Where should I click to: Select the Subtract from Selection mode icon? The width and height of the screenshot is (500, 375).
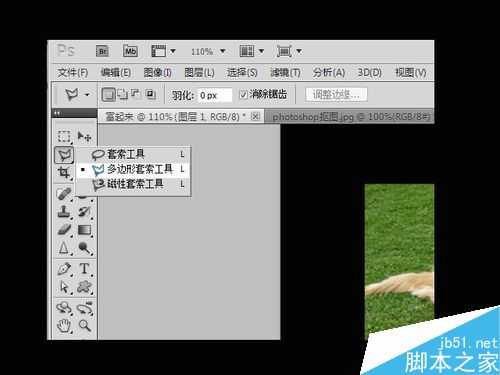coord(136,94)
